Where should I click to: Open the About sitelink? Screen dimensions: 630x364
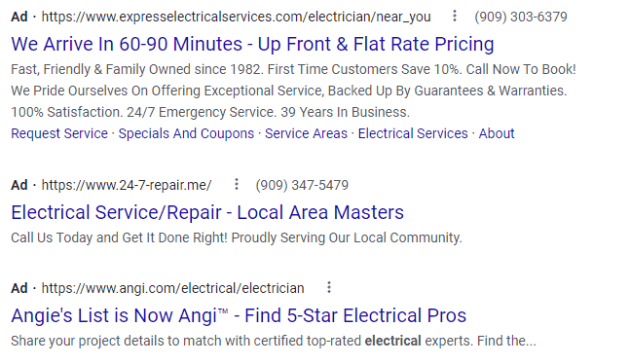pos(497,133)
